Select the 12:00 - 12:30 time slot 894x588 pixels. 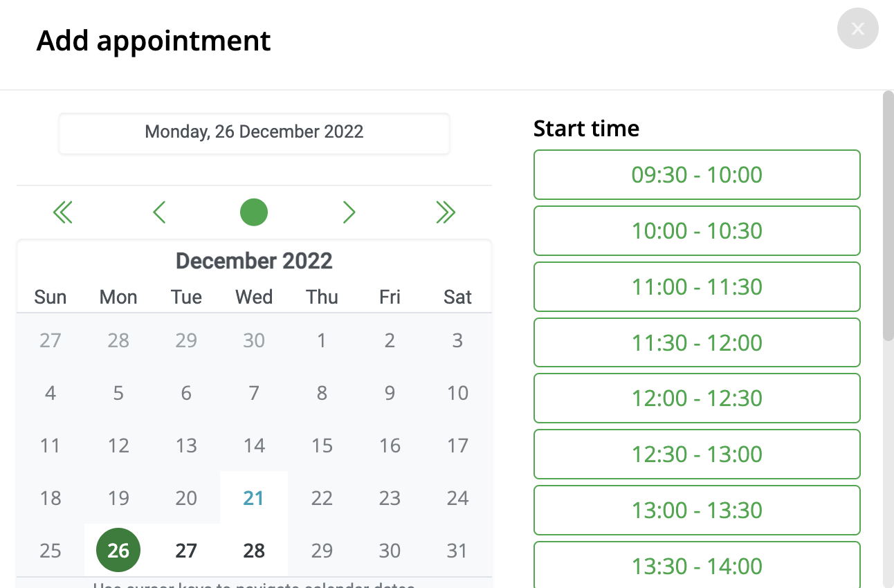697,398
